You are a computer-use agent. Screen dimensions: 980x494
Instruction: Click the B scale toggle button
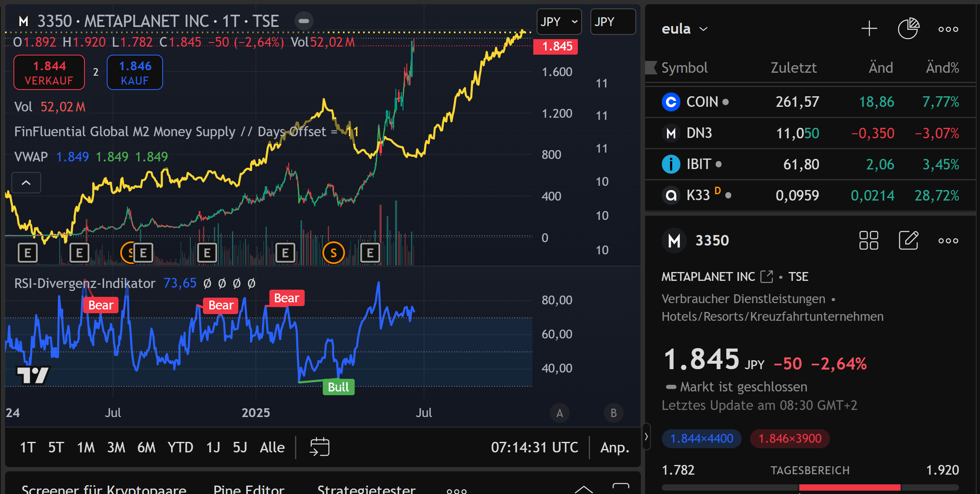tap(613, 413)
